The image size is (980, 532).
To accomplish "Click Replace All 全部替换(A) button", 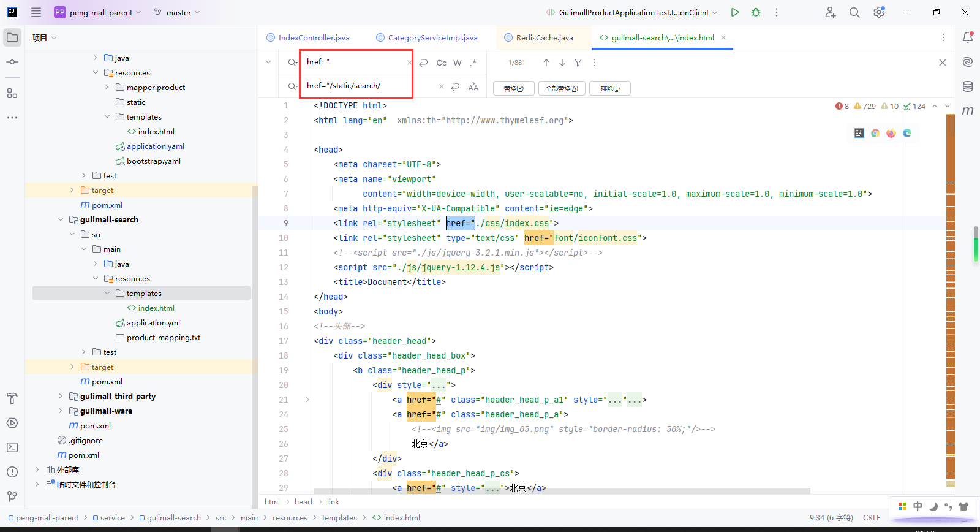I will pyautogui.click(x=562, y=88).
